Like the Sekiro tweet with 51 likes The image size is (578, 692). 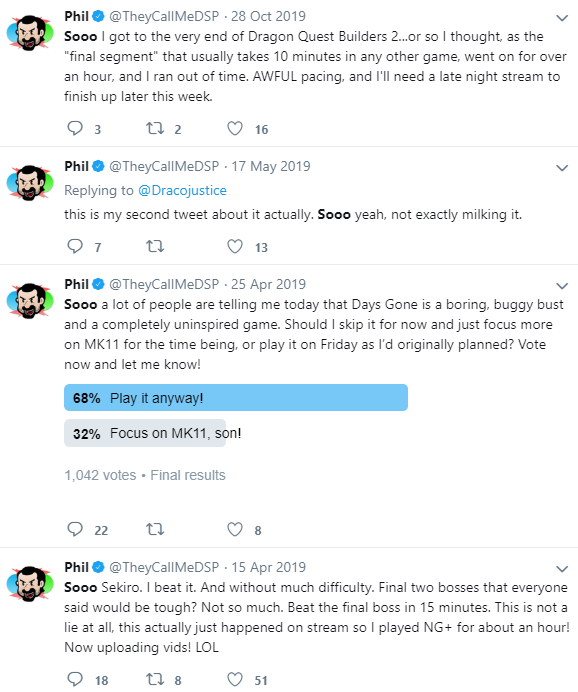click(x=235, y=679)
